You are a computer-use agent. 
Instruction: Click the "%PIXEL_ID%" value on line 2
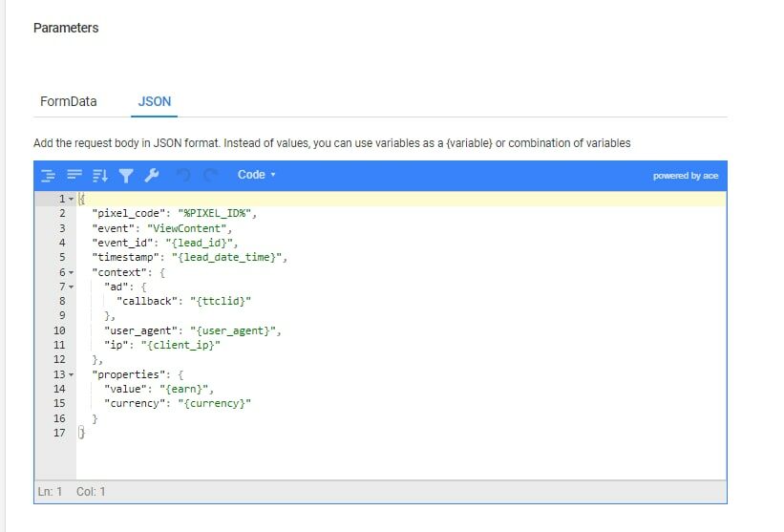click(x=215, y=214)
